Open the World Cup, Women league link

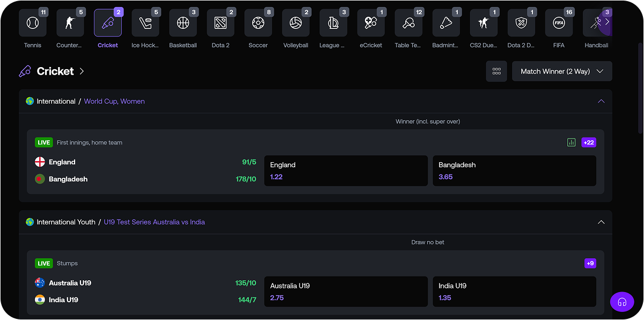(x=114, y=101)
